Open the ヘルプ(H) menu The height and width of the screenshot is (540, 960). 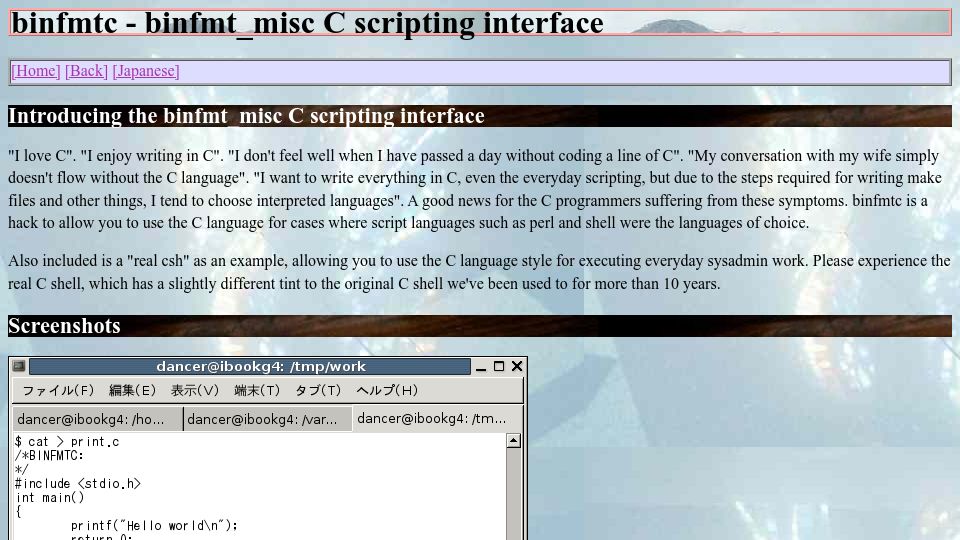tap(387, 391)
